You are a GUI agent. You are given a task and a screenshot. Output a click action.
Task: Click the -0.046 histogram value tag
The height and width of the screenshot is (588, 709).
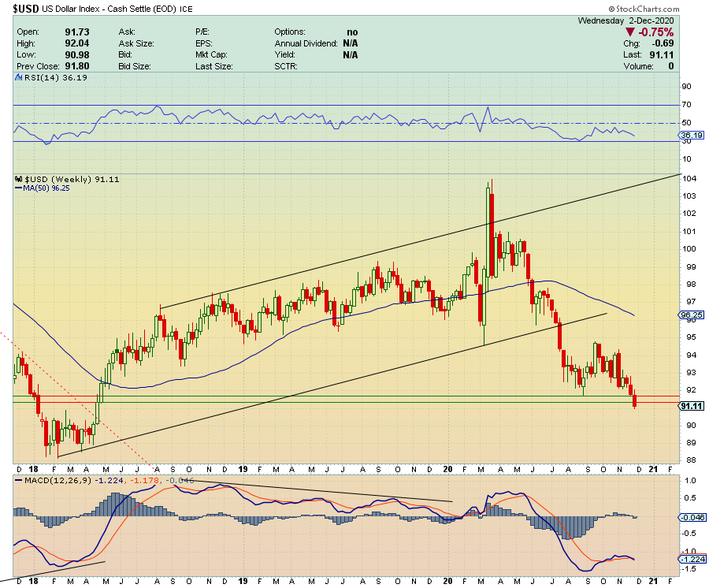click(x=692, y=517)
